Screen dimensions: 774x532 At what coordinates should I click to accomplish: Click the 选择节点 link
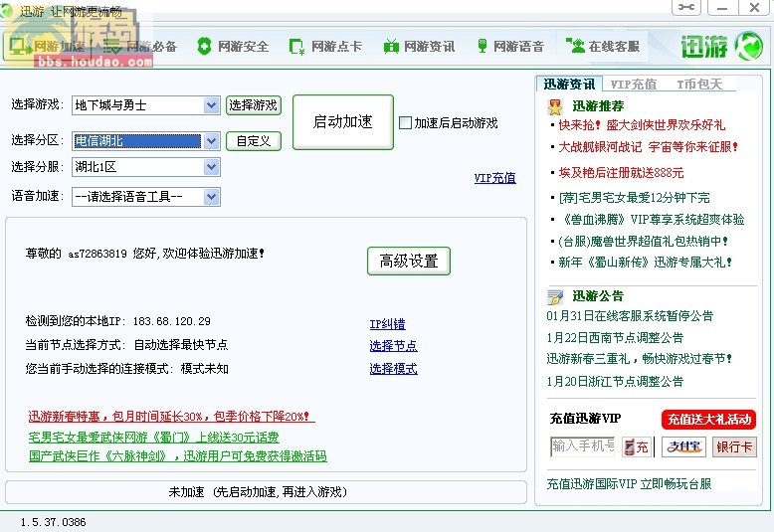point(393,346)
